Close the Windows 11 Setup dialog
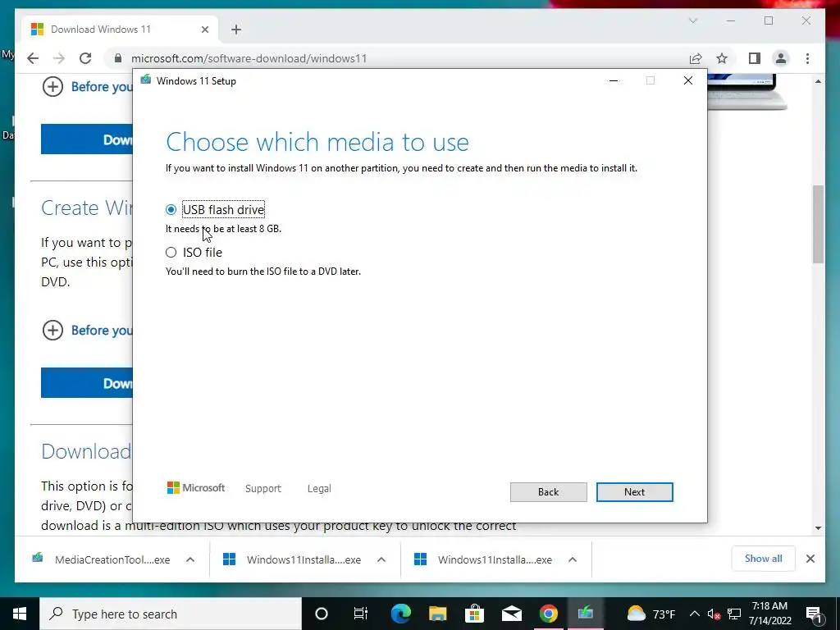840x630 pixels. [688, 80]
